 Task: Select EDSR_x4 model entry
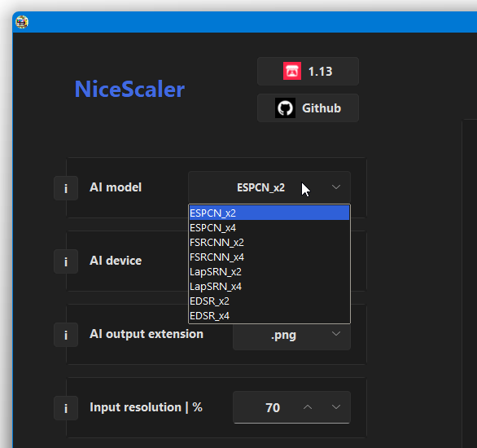269,315
